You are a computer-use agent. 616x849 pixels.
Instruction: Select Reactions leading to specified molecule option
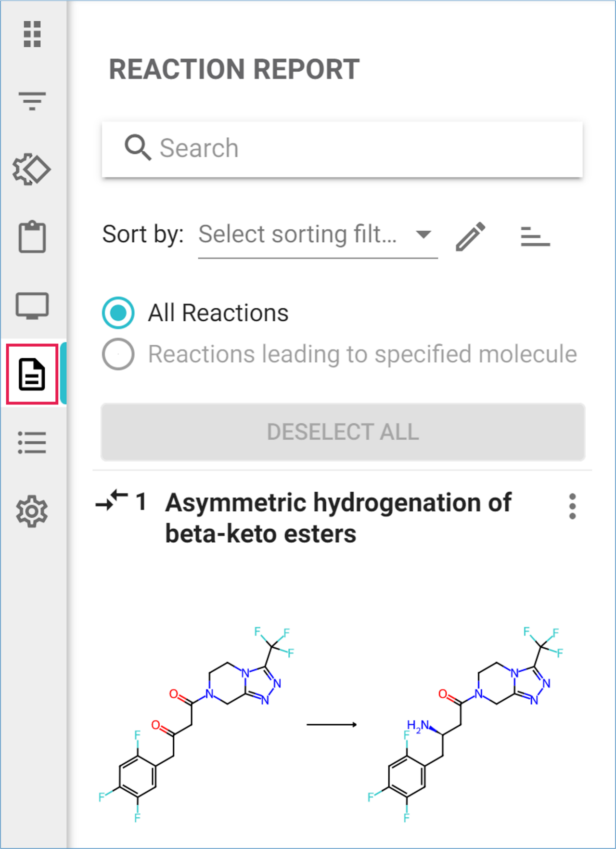point(118,354)
